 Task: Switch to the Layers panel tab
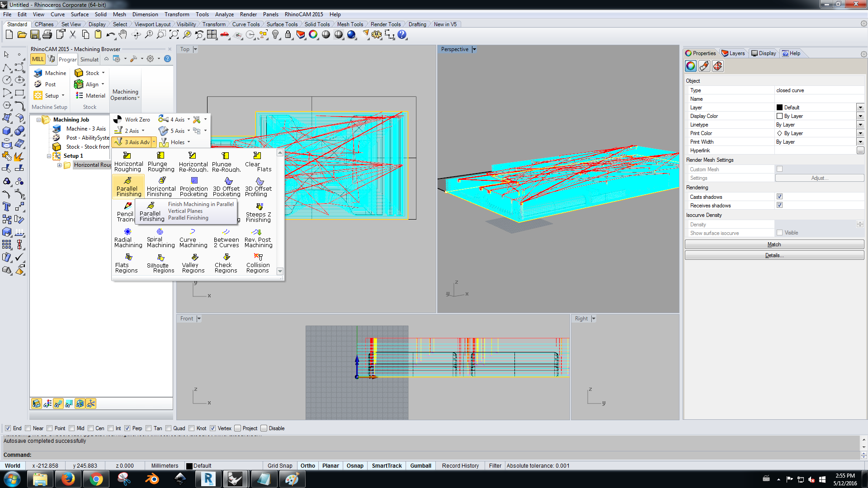pyautogui.click(x=733, y=53)
